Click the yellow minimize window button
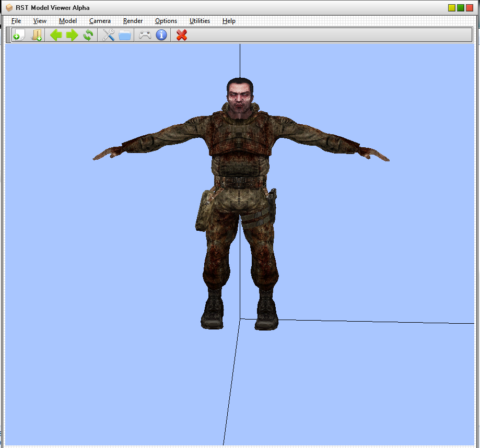The height and width of the screenshot is (448, 480). 451,8
